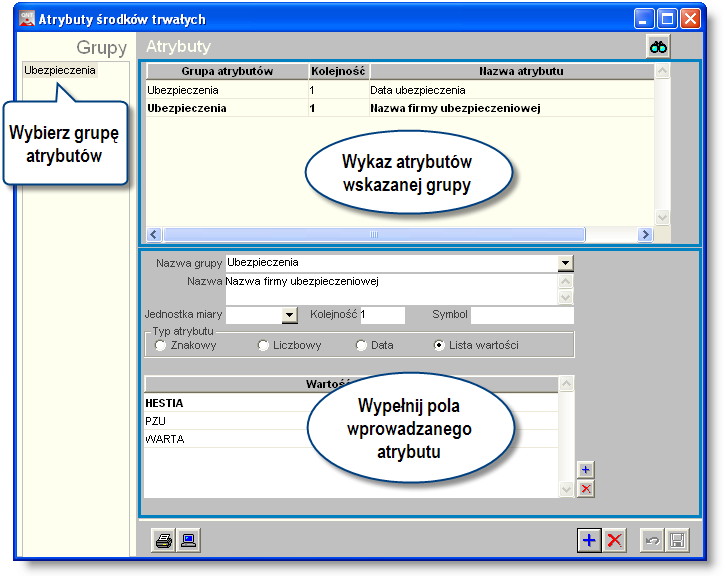Select the Liczbowy radio button
The height and width of the screenshot is (576, 726).
point(263,345)
